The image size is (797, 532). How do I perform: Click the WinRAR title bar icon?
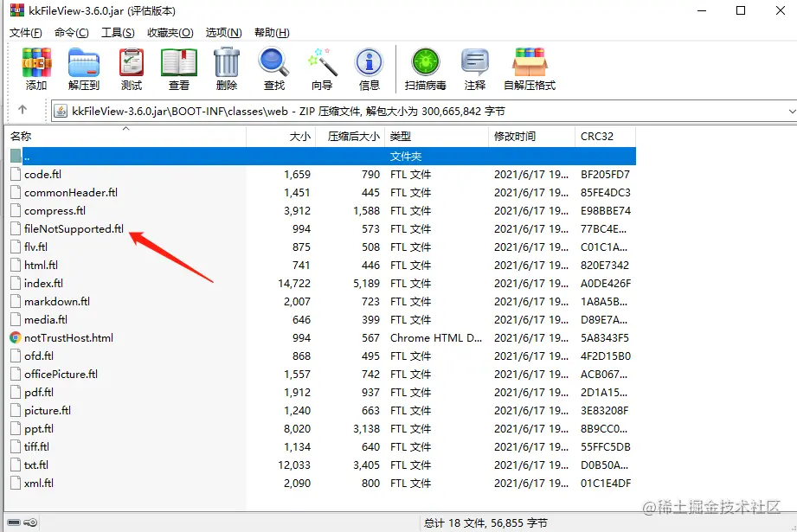(x=16, y=10)
